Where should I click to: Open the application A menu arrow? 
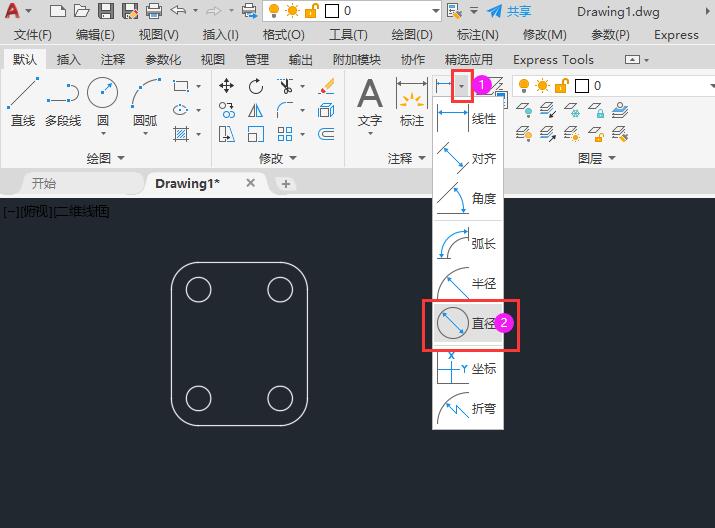pyautogui.click(x=28, y=10)
